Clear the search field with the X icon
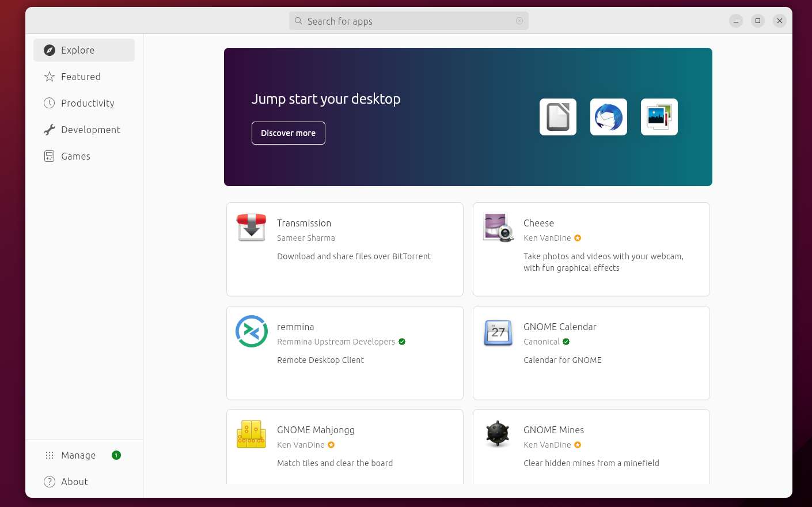The width and height of the screenshot is (812, 507). pos(519,21)
